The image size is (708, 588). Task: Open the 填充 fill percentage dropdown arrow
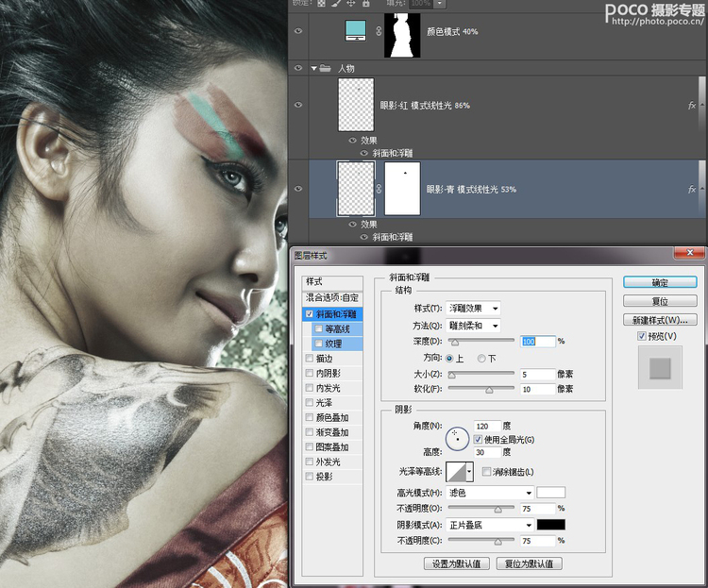coord(439,4)
